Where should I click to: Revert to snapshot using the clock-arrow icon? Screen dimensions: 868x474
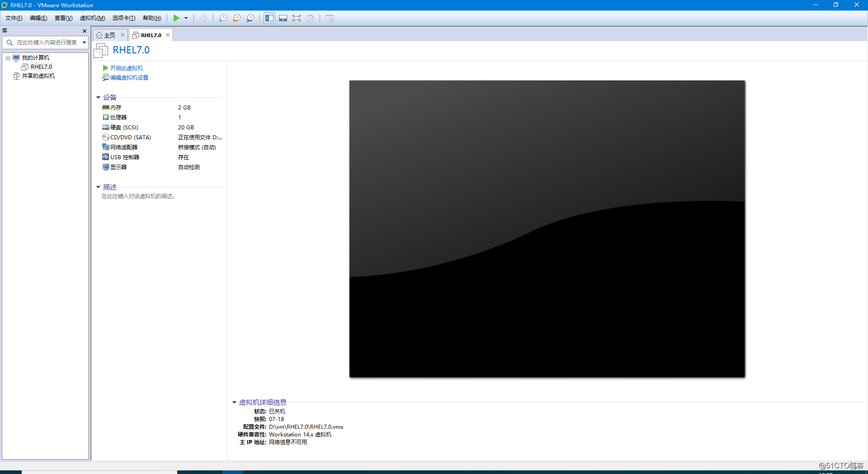[x=236, y=18]
